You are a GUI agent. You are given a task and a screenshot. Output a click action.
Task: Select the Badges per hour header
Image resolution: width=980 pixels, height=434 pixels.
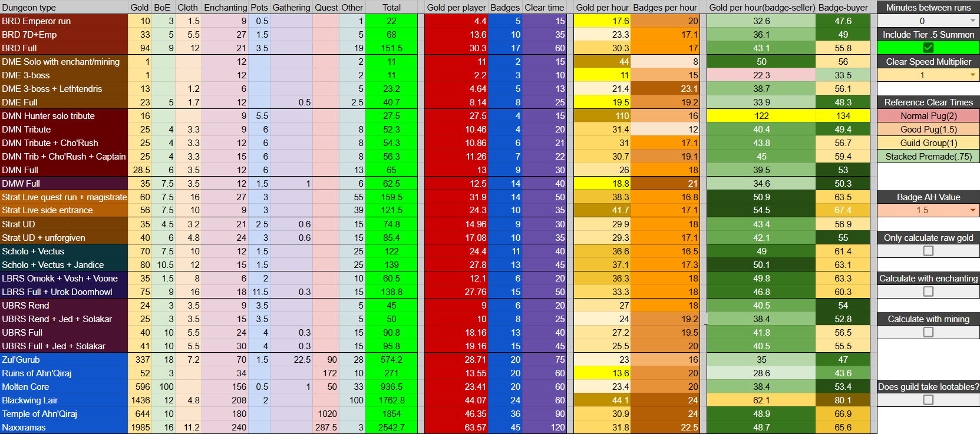(665, 8)
